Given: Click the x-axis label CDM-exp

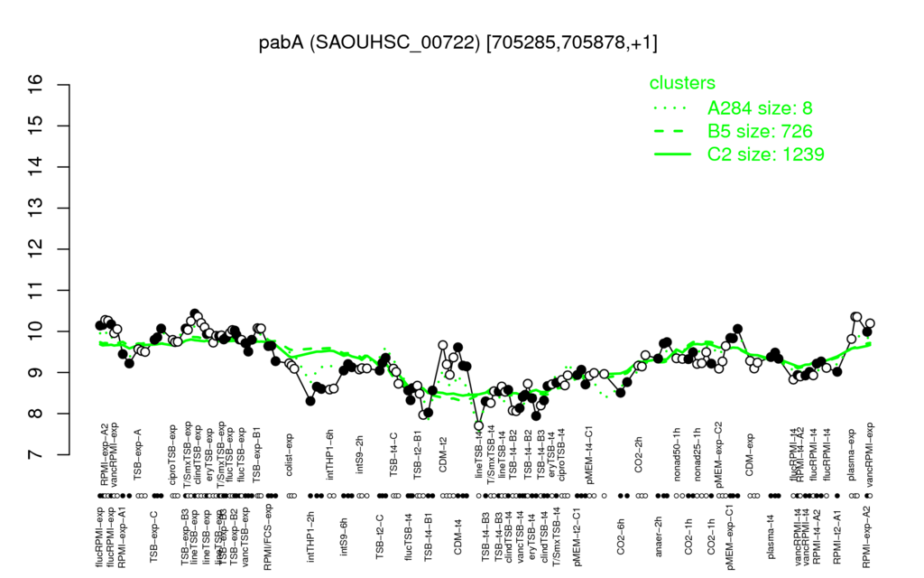Looking at the screenshot, I should click(x=750, y=454).
